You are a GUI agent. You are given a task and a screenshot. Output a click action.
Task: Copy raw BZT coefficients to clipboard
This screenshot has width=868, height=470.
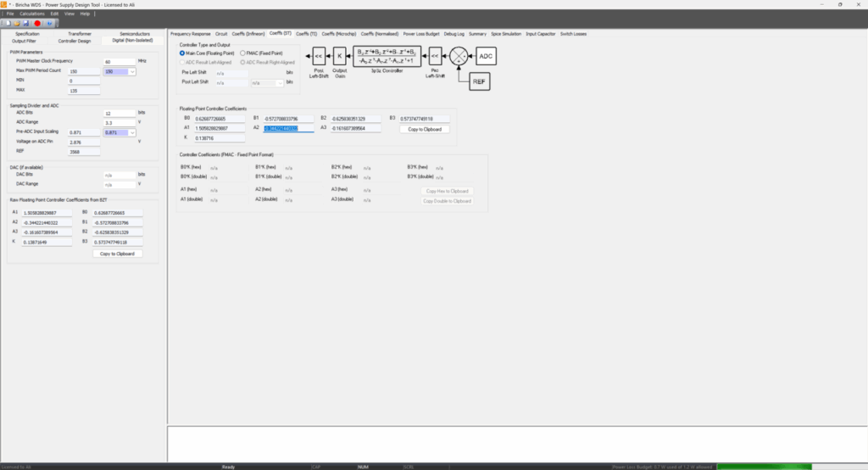pyautogui.click(x=117, y=254)
